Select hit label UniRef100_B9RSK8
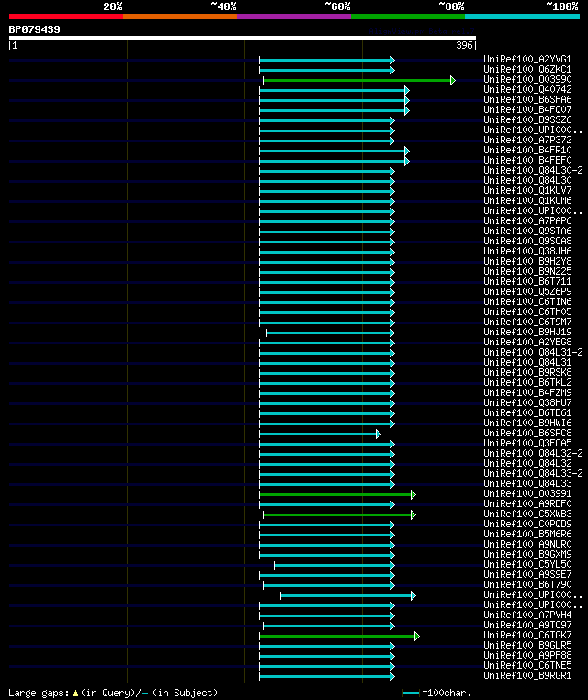Viewport: 588px width, 700px height. pyautogui.click(x=527, y=372)
